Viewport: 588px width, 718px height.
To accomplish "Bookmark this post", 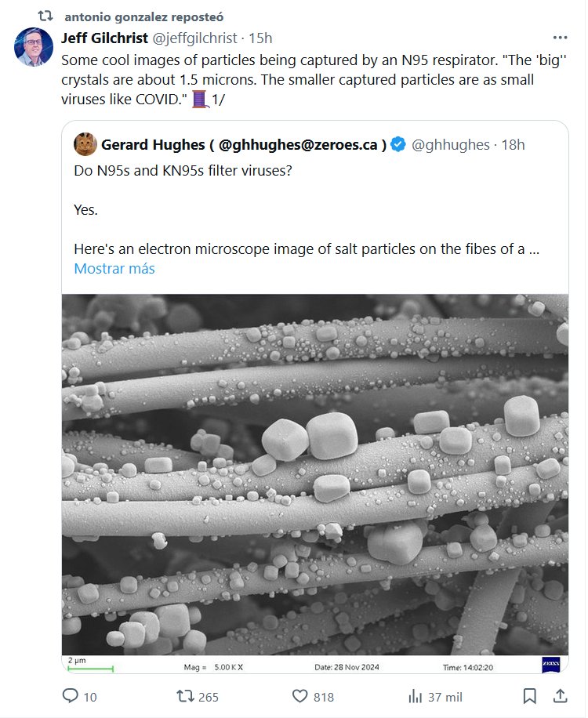I will [530, 696].
